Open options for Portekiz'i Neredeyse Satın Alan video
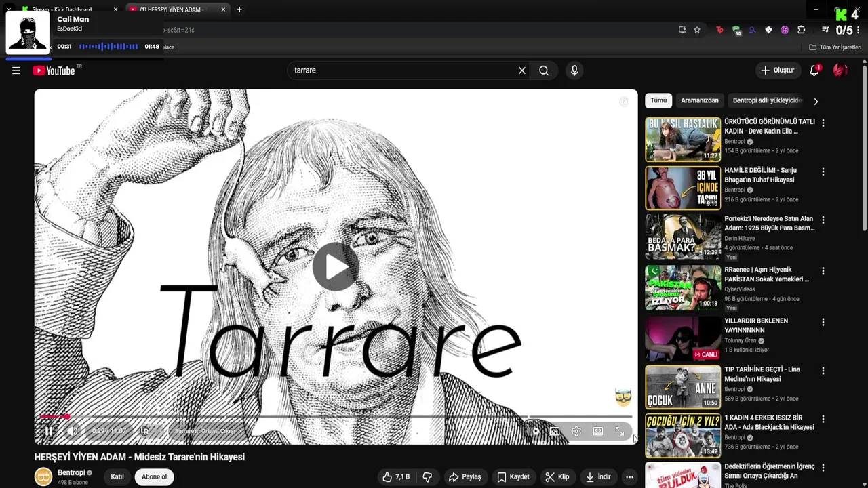The height and width of the screenshot is (488, 868). tap(823, 220)
